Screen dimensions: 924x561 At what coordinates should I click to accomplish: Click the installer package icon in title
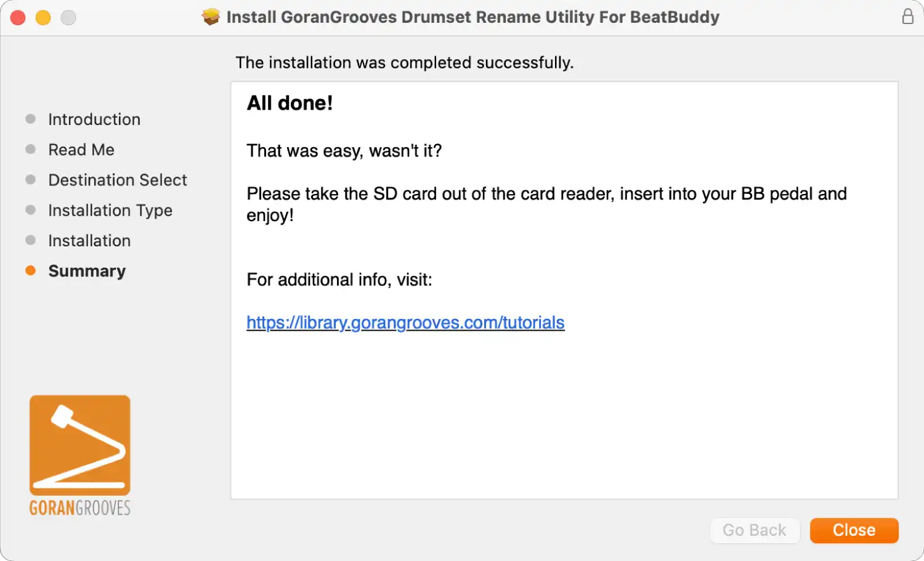coord(211,17)
